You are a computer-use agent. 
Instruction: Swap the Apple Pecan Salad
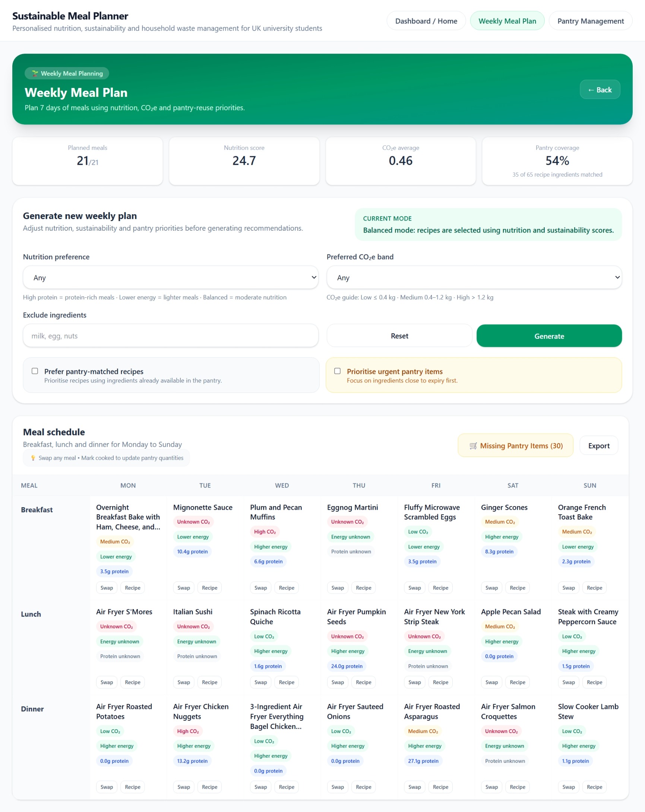tap(491, 682)
